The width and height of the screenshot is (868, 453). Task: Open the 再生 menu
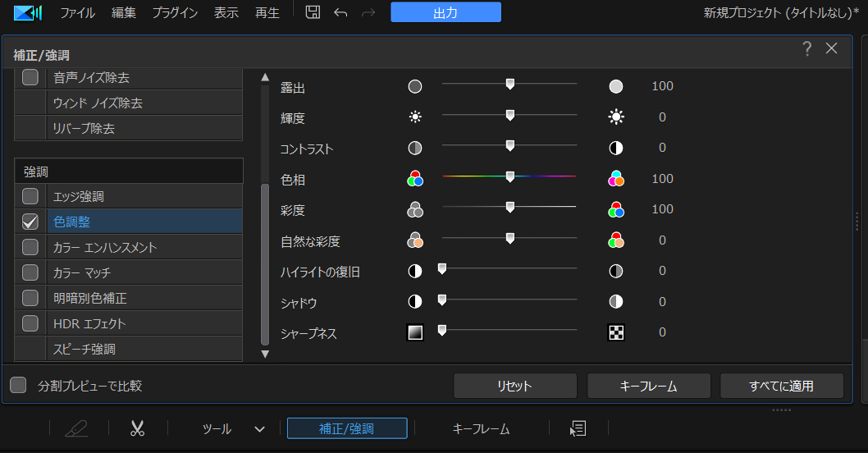pos(267,13)
